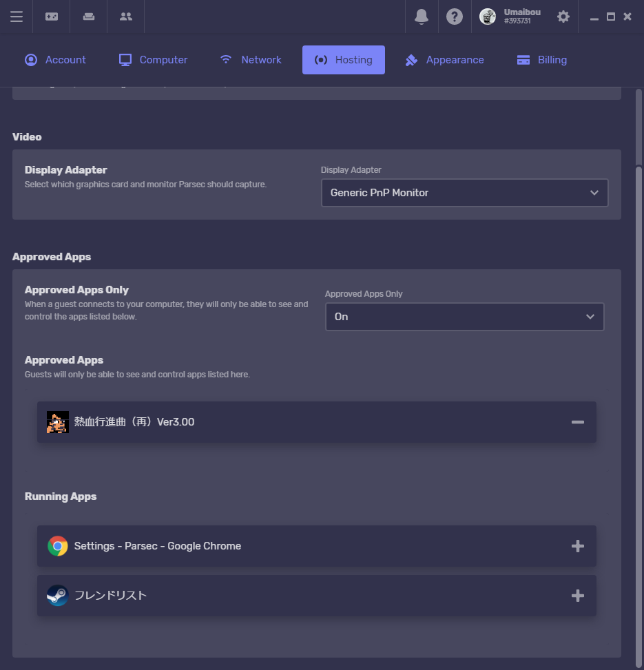The width and height of the screenshot is (644, 670).
Task: Open the Appearance tab
Action: [444, 60]
